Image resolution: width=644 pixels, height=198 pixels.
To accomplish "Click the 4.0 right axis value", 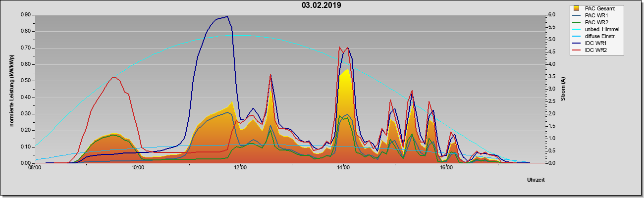I will pyautogui.click(x=552, y=64).
